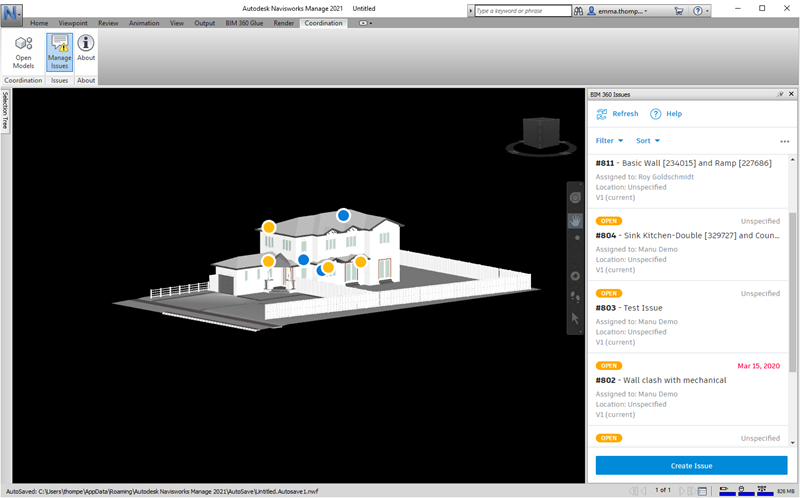Open the View ribbon tab
The image size is (800, 498).
pyautogui.click(x=177, y=23)
